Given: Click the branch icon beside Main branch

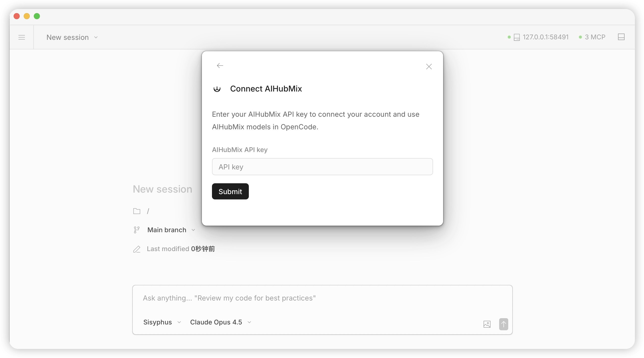Looking at the screenshot, I should coord(137,230).
